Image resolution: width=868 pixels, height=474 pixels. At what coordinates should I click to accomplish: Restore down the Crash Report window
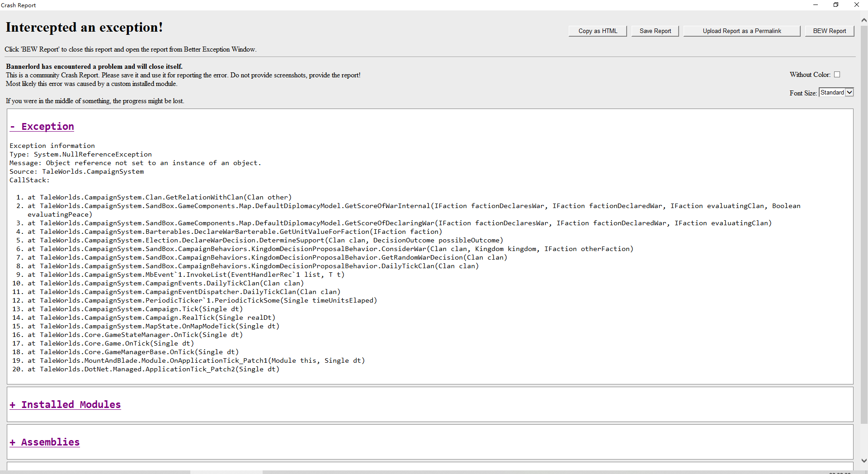[836, 5]
